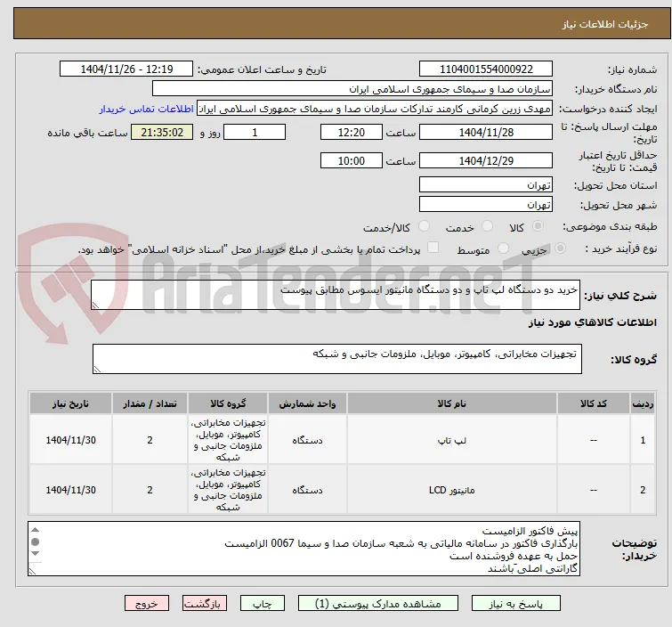Screen dimensions: 672x627
Task: Click the response deadline date 1404/11/28
Action: (486, 132)
